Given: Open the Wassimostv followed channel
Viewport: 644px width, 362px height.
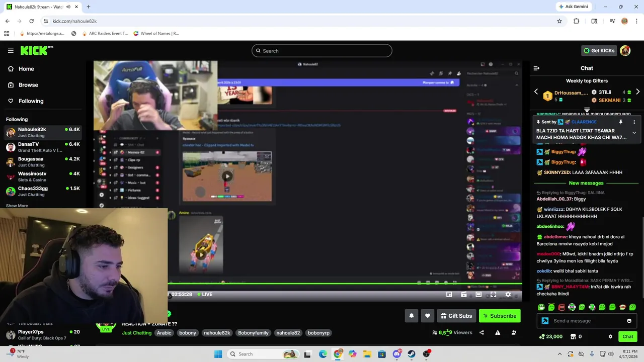Looking at the screenshot, I should tap(43, 176).
